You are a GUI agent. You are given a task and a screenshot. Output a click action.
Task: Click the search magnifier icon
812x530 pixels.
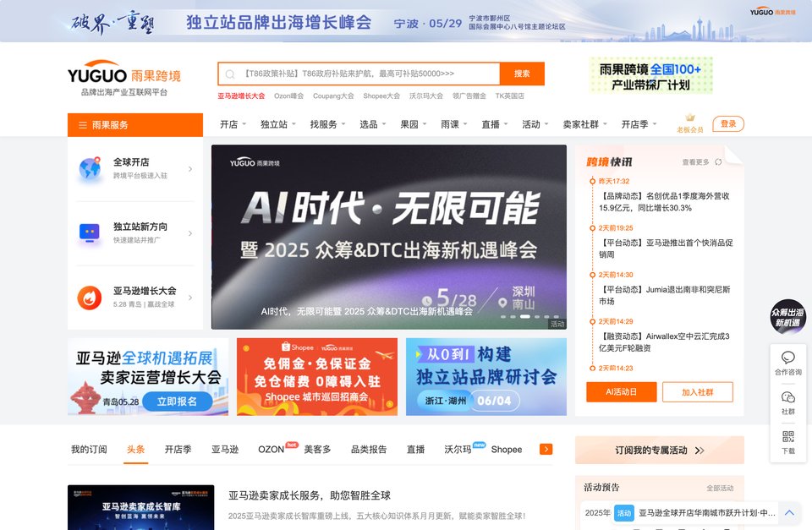pos(230,74)
